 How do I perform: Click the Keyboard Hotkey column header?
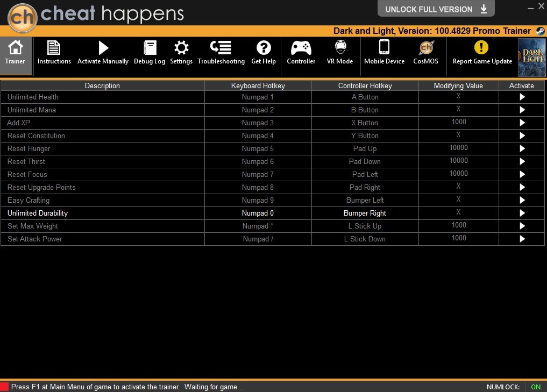(x=258, y=85)
